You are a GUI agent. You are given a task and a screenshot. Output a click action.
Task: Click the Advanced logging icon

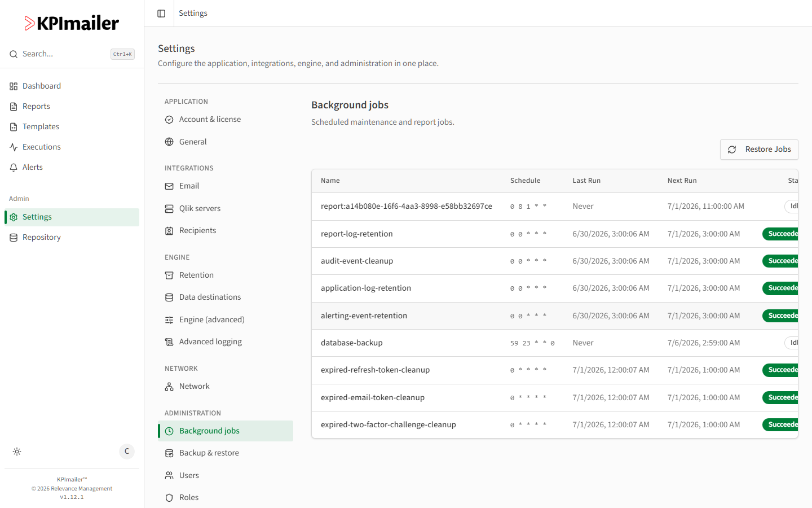point(169,342)
